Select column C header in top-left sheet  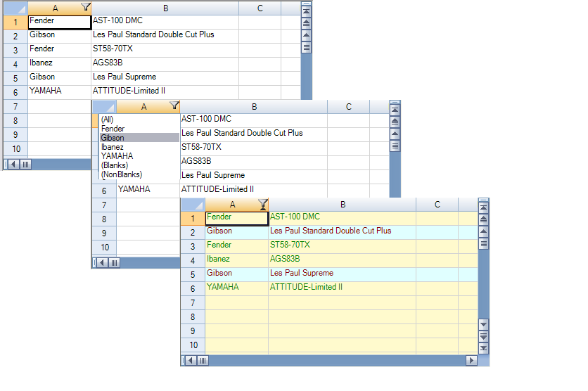coord(260,8)
